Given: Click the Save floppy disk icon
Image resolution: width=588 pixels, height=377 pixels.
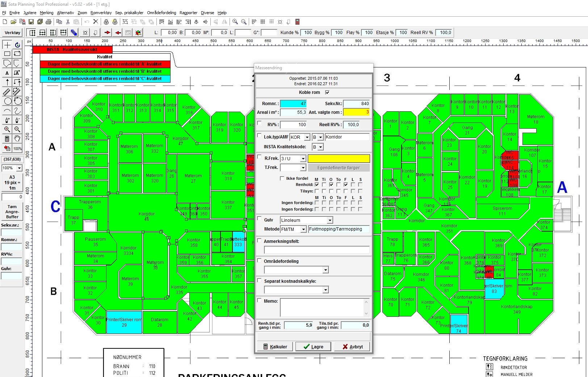Looking at the screenshot, I should (31, 22).
